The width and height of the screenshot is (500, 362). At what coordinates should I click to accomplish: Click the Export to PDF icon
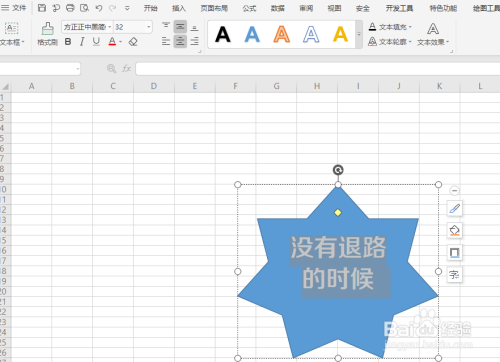[56, 8]
